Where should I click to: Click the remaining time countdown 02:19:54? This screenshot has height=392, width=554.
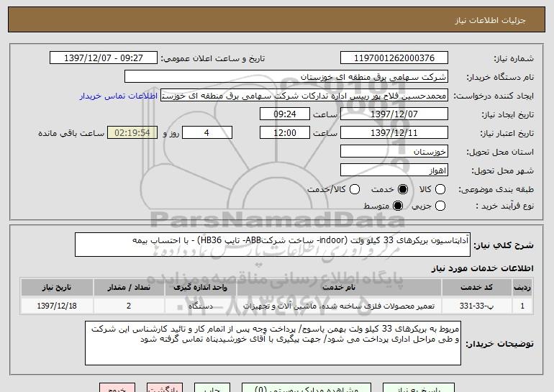coord(130,133)
